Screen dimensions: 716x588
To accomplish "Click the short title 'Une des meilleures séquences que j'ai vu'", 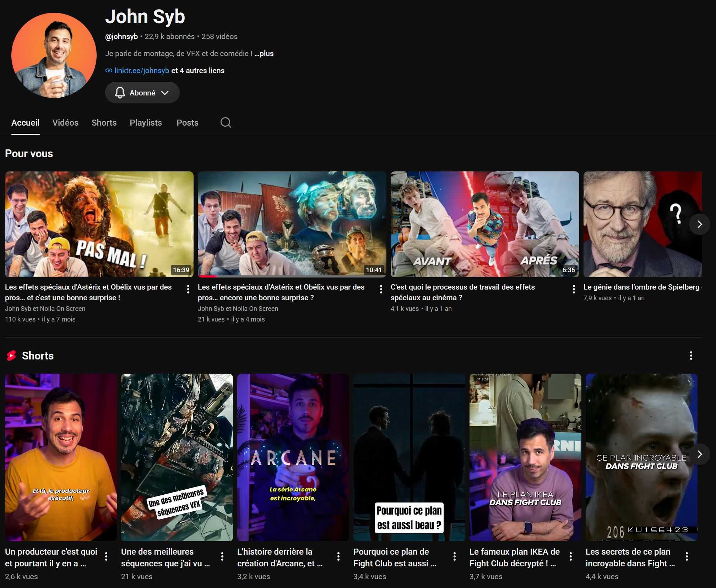I will coord(166,557).
